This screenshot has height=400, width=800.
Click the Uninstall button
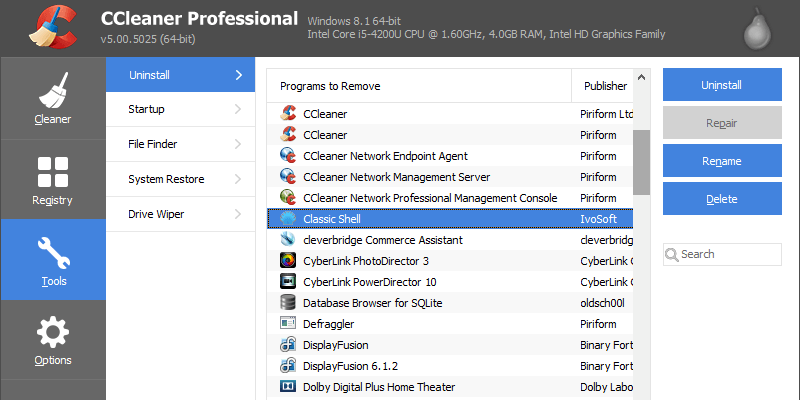[722, 85]
